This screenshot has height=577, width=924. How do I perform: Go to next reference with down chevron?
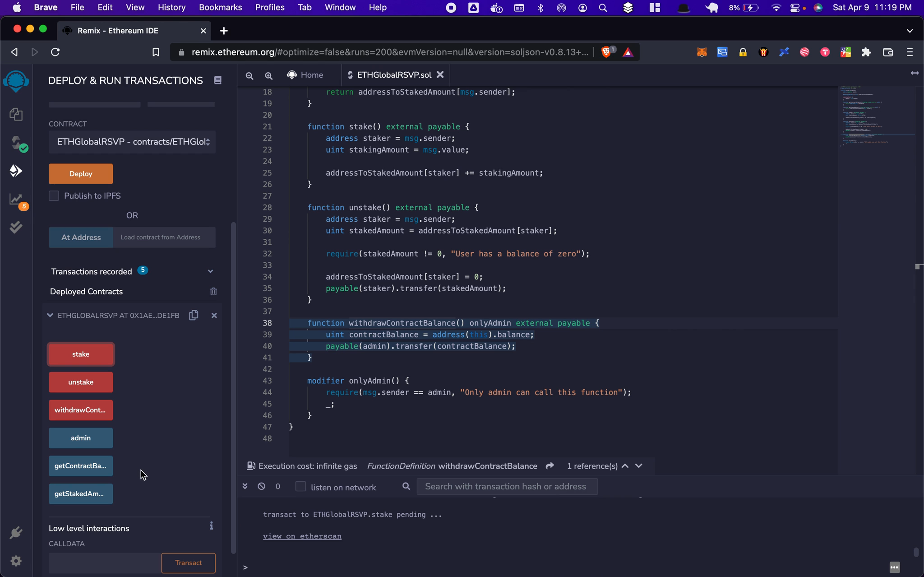639,466
